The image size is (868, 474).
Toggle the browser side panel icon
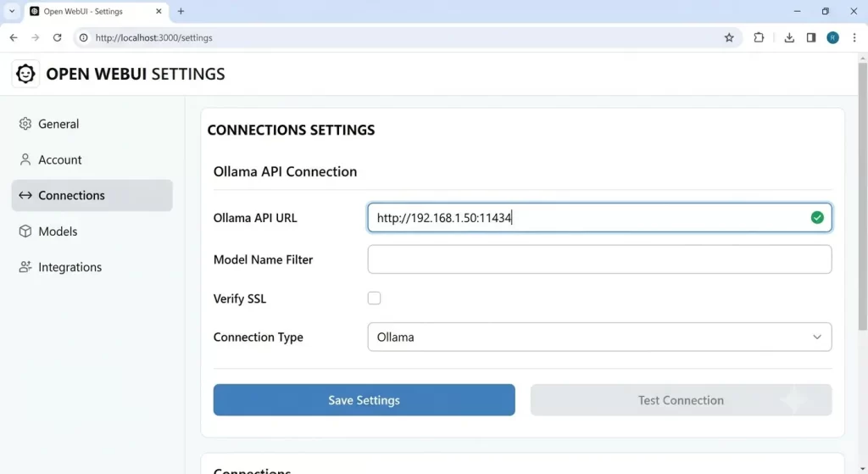pyautogui.click(x=811, y=37)
